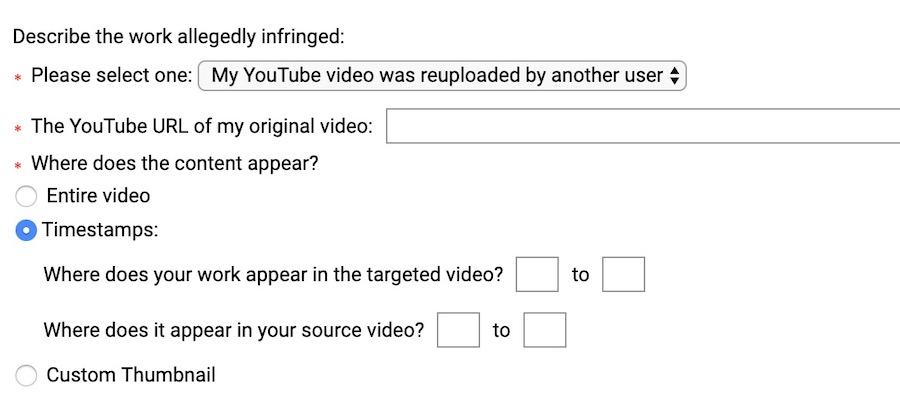Click the YouTube URL of original video field

point(642,127)
